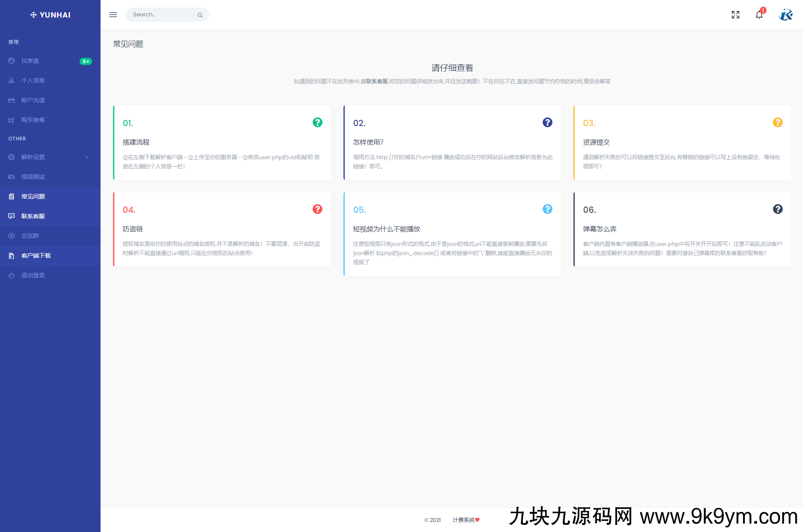Click the YUNHAI logo
The image size is (803, 532).
click(x=50, y=15)
